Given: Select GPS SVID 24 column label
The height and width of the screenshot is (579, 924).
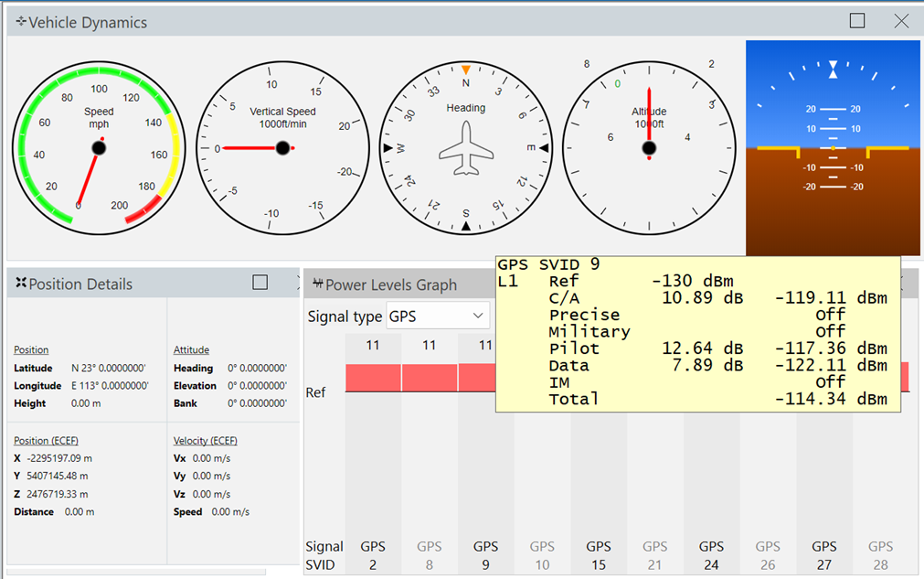Looking at the screenshot, I should point(711,555).
